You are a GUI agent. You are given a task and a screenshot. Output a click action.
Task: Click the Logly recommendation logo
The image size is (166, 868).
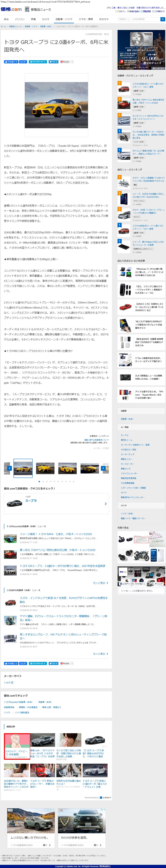coord(105,798)
